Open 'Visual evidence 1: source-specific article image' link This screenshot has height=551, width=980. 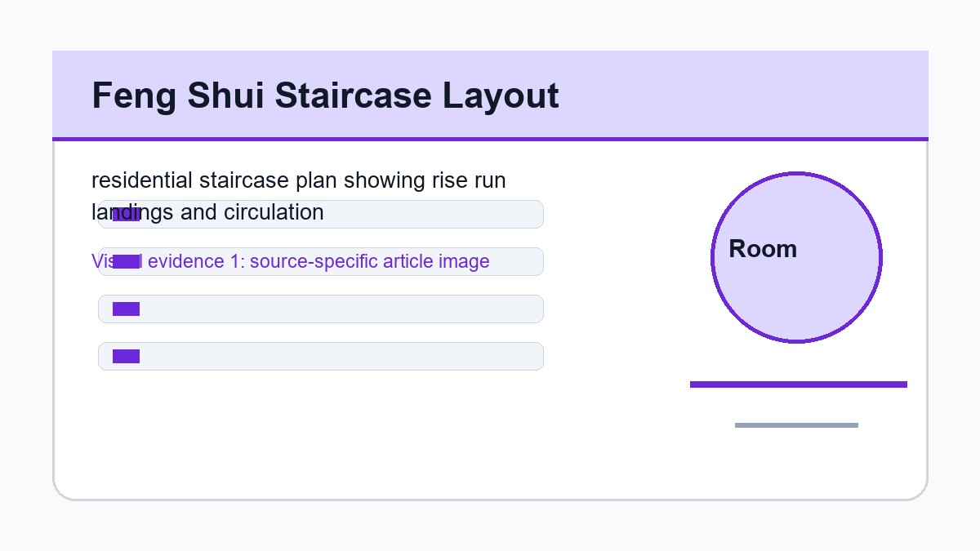[291, 261]
